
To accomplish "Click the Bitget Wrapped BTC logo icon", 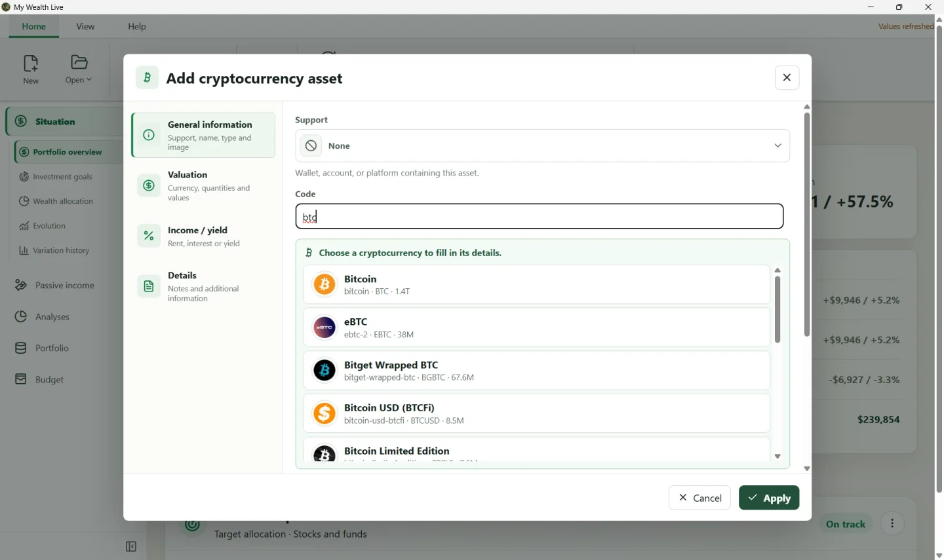I will click(324, 371).
